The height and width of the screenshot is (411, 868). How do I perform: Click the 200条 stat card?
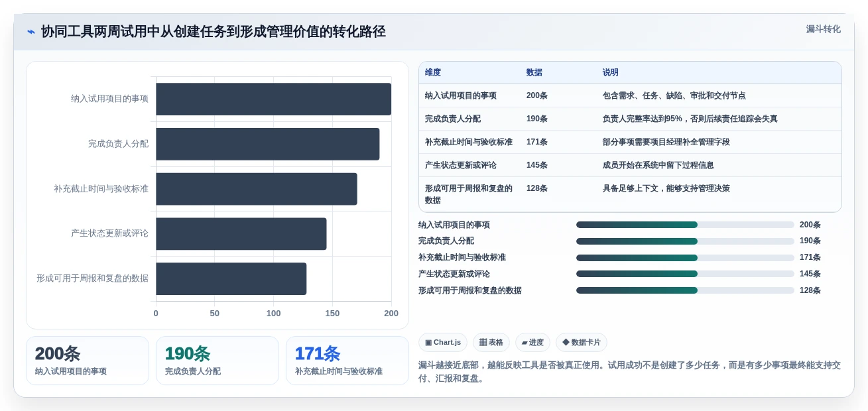[88, 361]
